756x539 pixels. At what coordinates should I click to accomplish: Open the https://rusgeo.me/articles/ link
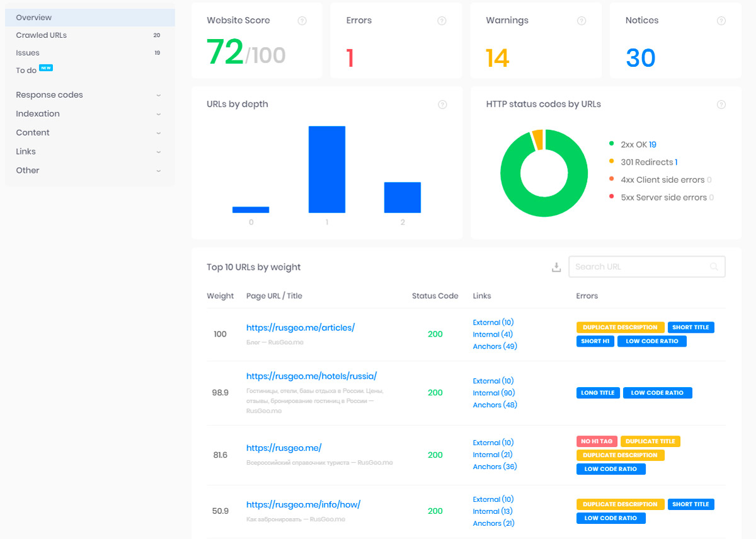pos(301,327)
